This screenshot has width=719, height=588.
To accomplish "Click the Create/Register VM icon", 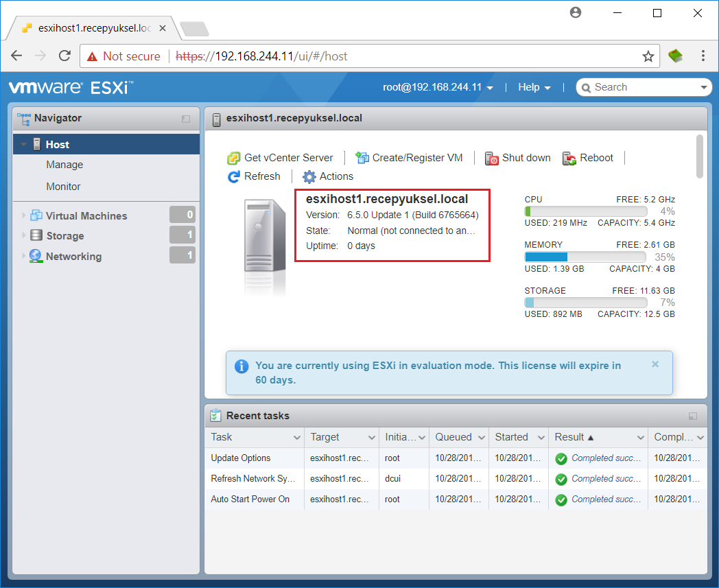I will [x=362, y=158].
